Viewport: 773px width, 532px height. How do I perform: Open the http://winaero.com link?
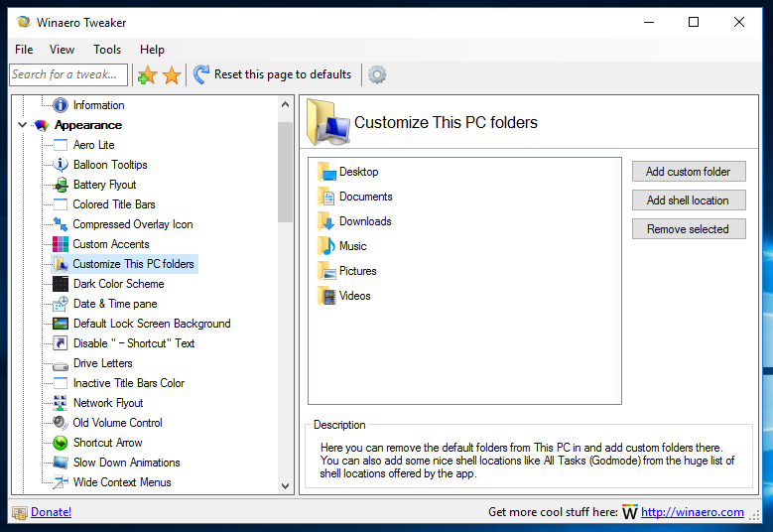coord(693,512)
